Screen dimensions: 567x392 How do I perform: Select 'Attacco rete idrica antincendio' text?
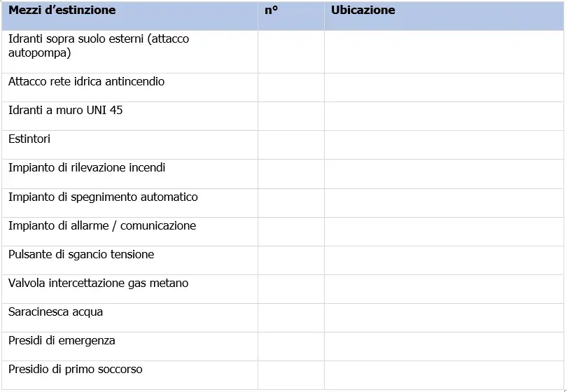pos(86,82)
